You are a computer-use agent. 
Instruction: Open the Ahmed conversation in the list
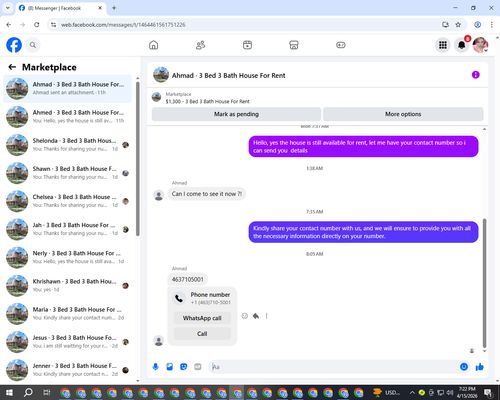pos(68,117)
